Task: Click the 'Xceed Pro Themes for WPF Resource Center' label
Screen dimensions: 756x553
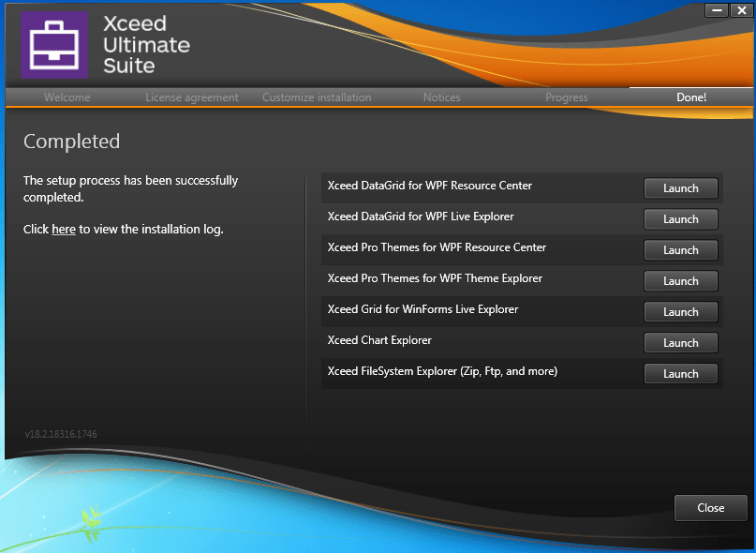Action: point(437,247)
